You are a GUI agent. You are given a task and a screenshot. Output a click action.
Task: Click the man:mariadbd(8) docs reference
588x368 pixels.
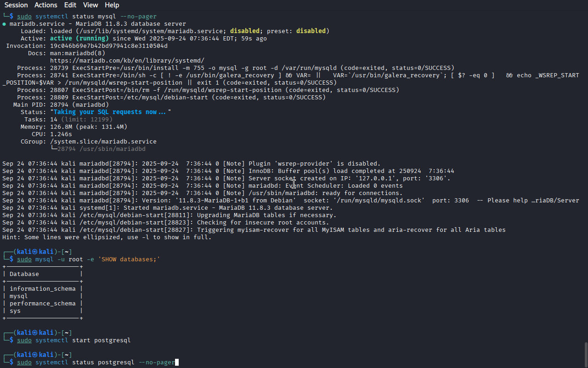coord(77,53)
